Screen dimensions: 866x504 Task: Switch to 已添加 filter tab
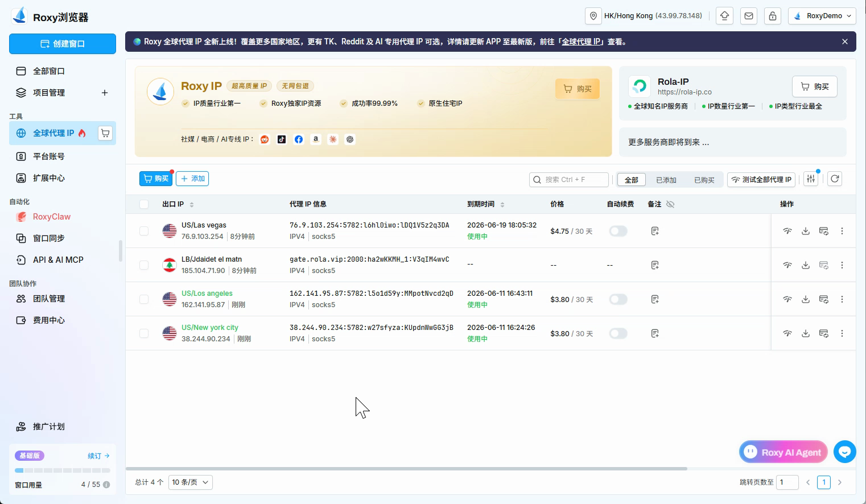[x=666, y=180]
